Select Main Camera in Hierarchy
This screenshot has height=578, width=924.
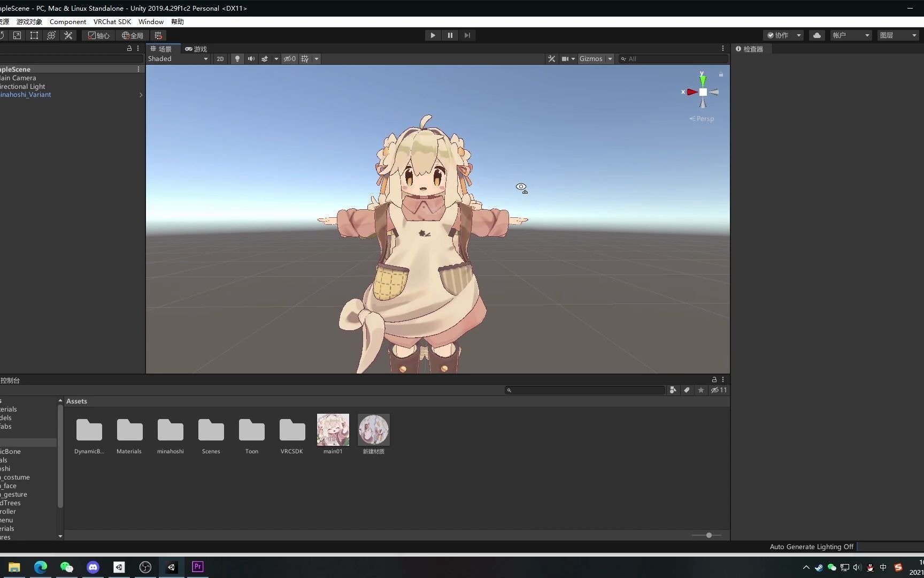pyautogui.click(x=18, y=78)
